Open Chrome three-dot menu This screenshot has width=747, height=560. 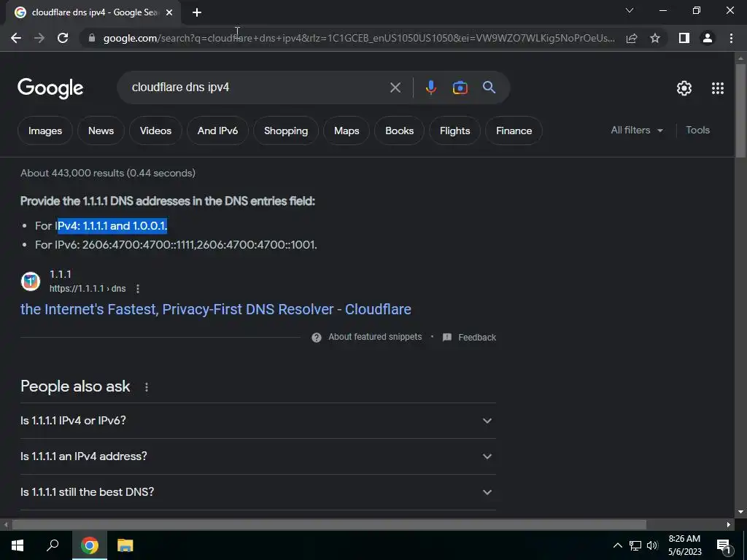[x=731, y=38]
